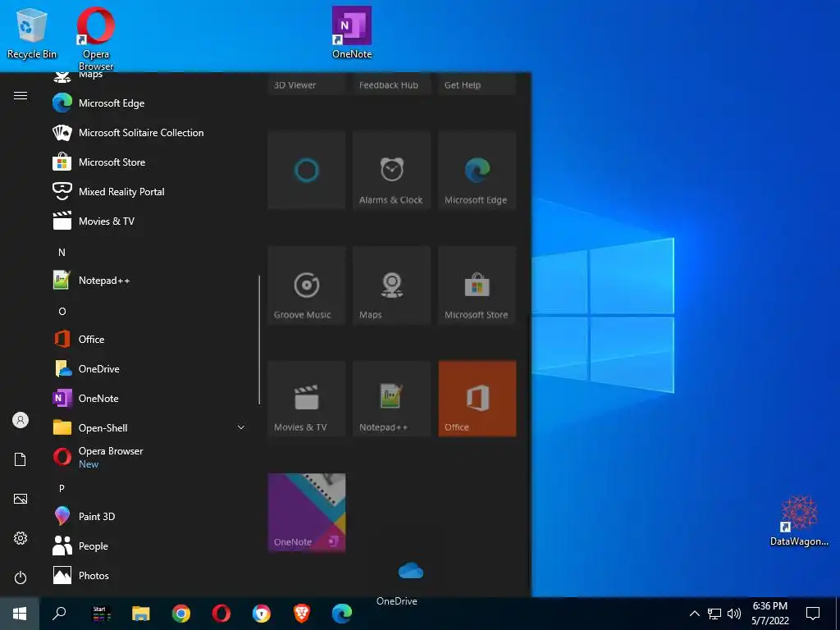Open the user account icon
Viewport: 840px width, 630px height.
click(x=21, y=420)
